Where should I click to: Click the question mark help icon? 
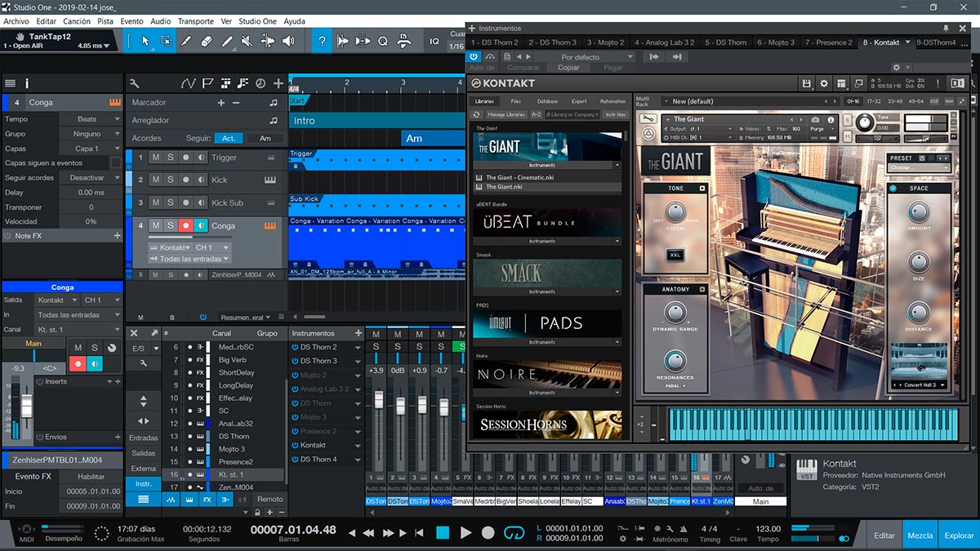click(323, 41)
